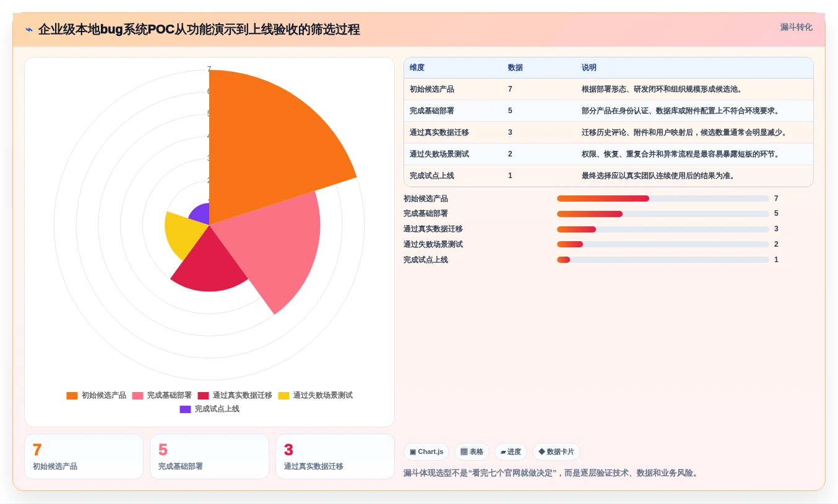
Task: Click the Chart.js tag chip
Action: [426, 451]
